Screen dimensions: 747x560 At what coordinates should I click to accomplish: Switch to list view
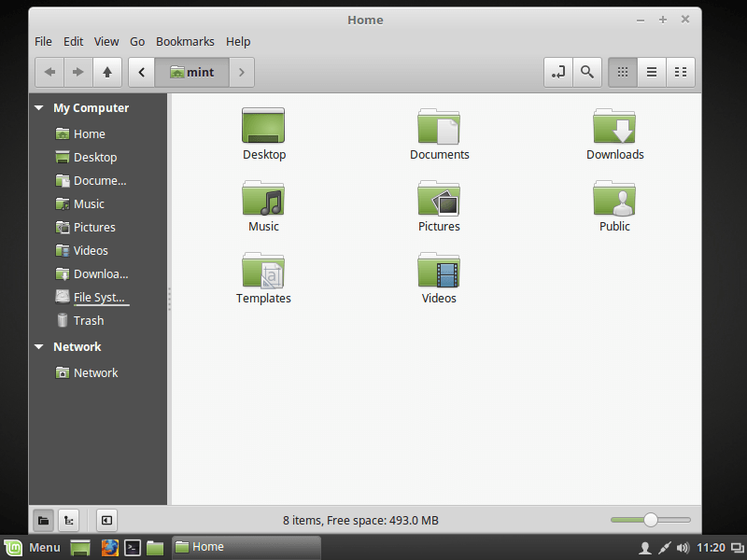pos(652,73)
